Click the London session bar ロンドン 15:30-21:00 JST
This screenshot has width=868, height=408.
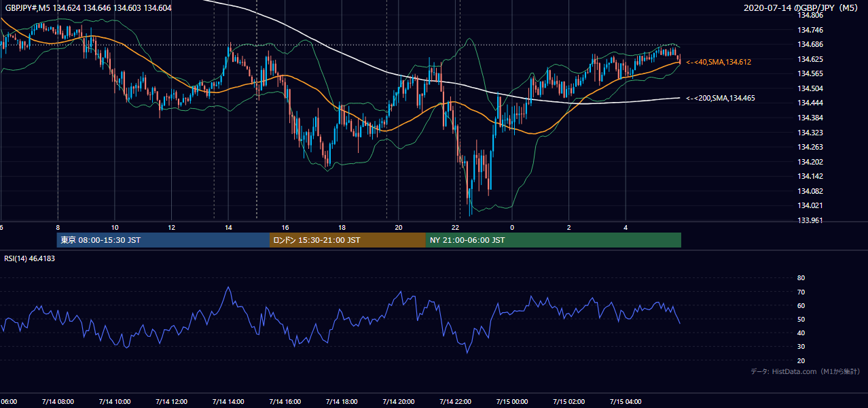coord(348,240)
